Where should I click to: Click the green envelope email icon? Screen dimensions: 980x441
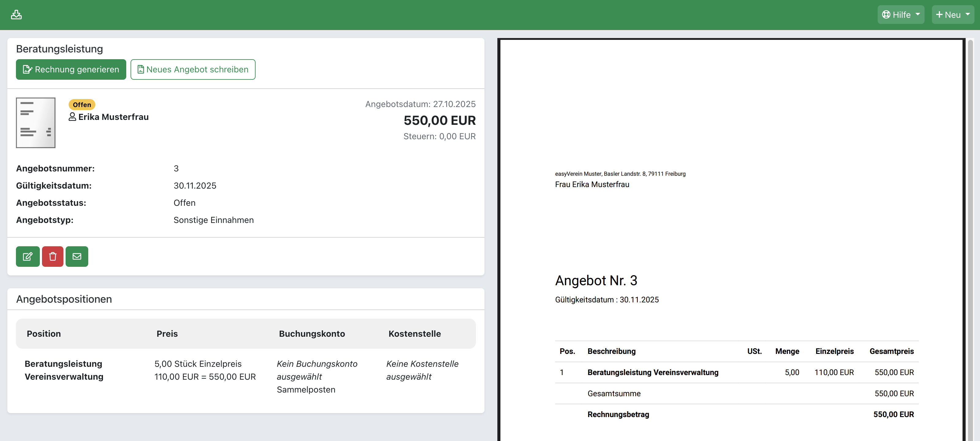(x=77, y=256)
